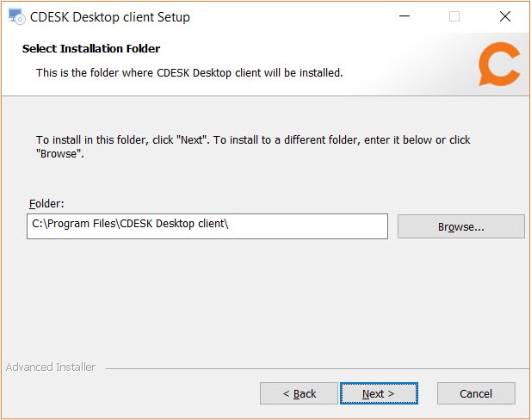Click the setup installer icon in title bar
The height and width of the screenshot is (420, 531).
16,16
